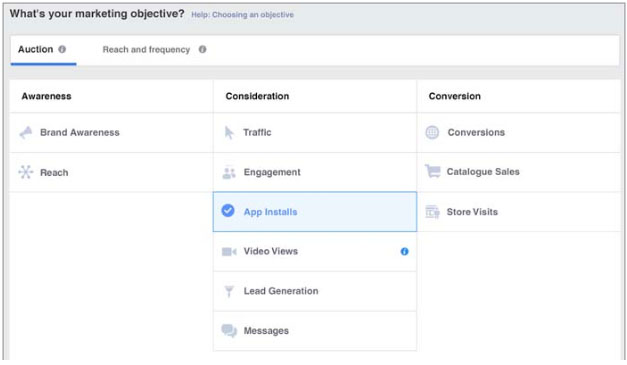
Task: Pick the Engagement objective
Action: tap(315, 172)
